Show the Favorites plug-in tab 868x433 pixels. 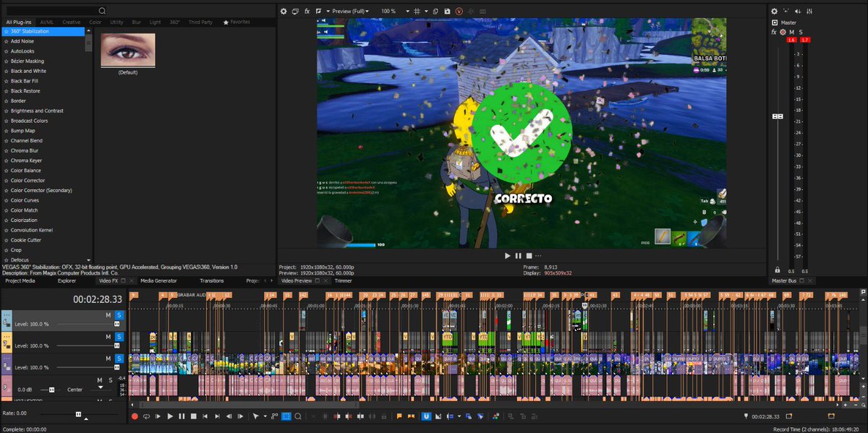point(237,22)
